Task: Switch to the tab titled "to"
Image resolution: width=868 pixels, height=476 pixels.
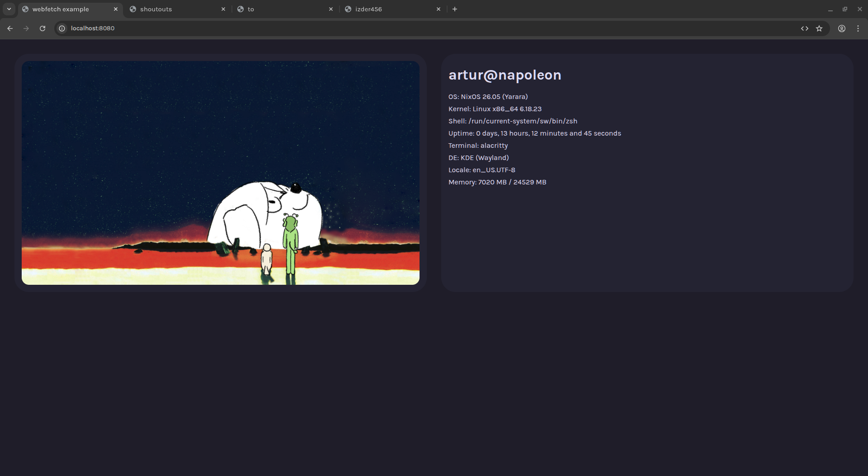Action: pyautogui.click(x=285, y=9)
